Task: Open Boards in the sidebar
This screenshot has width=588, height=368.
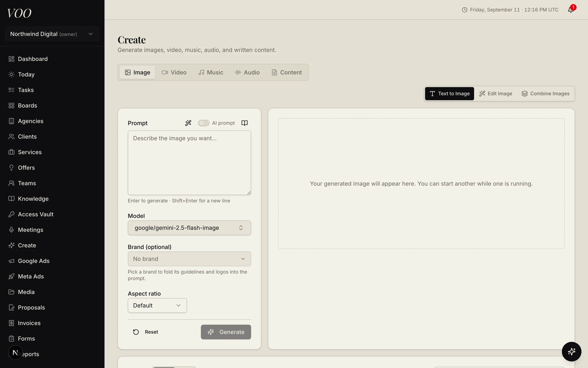Action: [52, 105]
